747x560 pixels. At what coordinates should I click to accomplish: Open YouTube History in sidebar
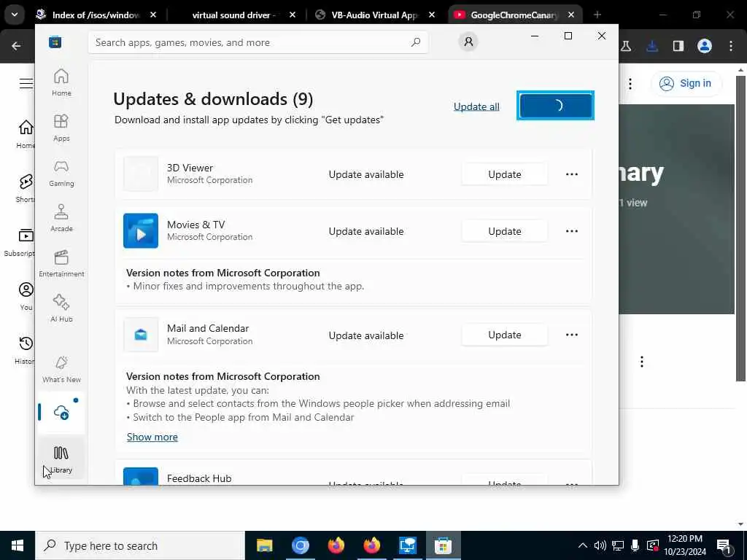[25, 350]
